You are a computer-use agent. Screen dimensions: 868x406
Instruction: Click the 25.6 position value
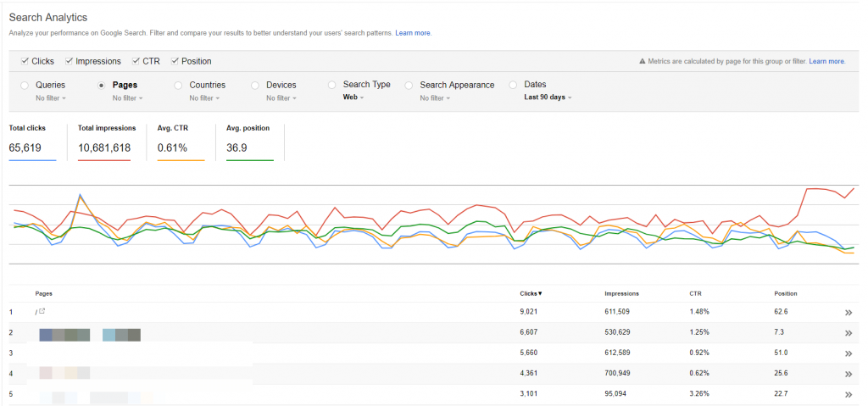[x=781, y=374]
